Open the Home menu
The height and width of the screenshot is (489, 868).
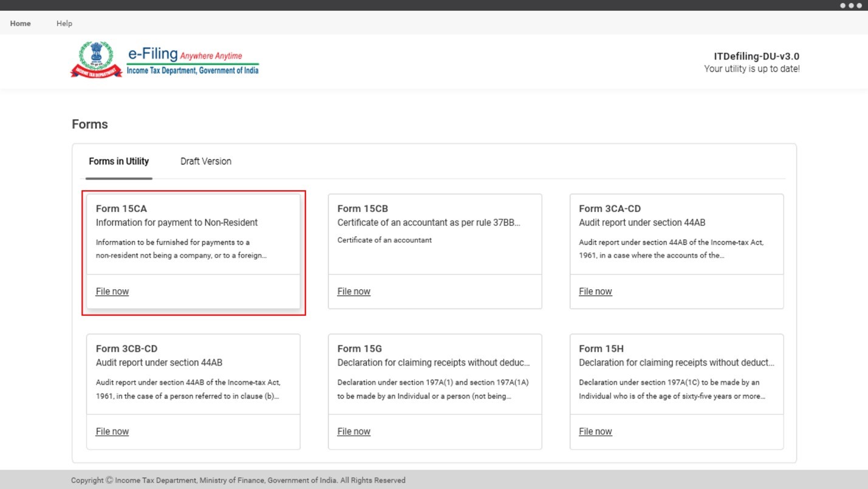click(21, 23)
